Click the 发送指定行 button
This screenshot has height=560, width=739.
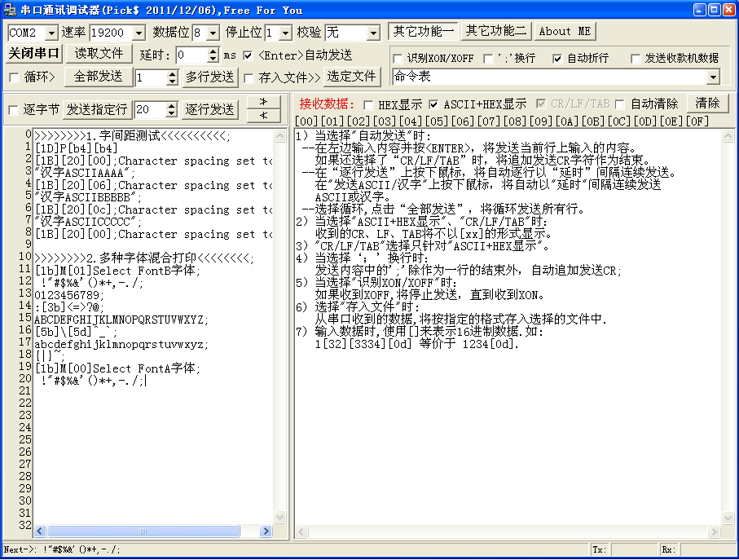pyautogui.click(x=97, y=110)
